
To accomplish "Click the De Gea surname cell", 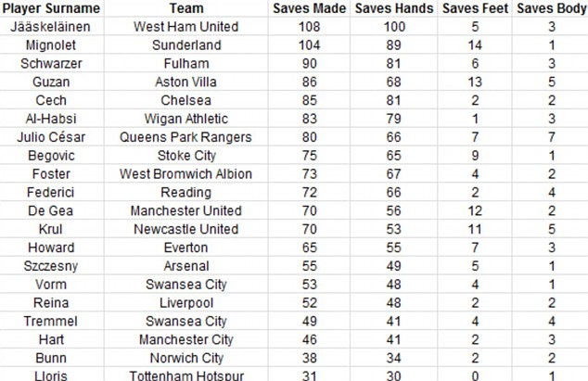I will click(x=51, y=210).
